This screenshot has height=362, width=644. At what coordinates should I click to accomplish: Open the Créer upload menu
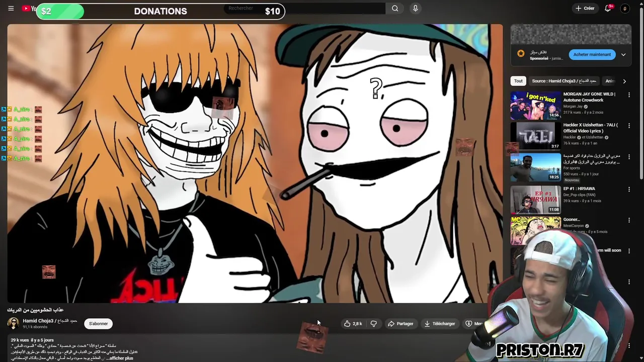(x=585, y=8)
